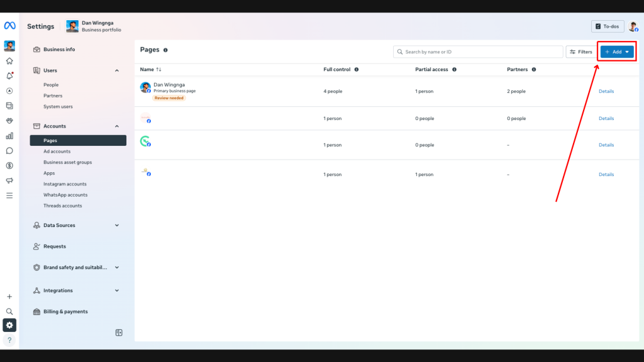Viewport: 644px width, 362px height.
Task: Expand Brand safety and suitability section
Action: (116, 268)
